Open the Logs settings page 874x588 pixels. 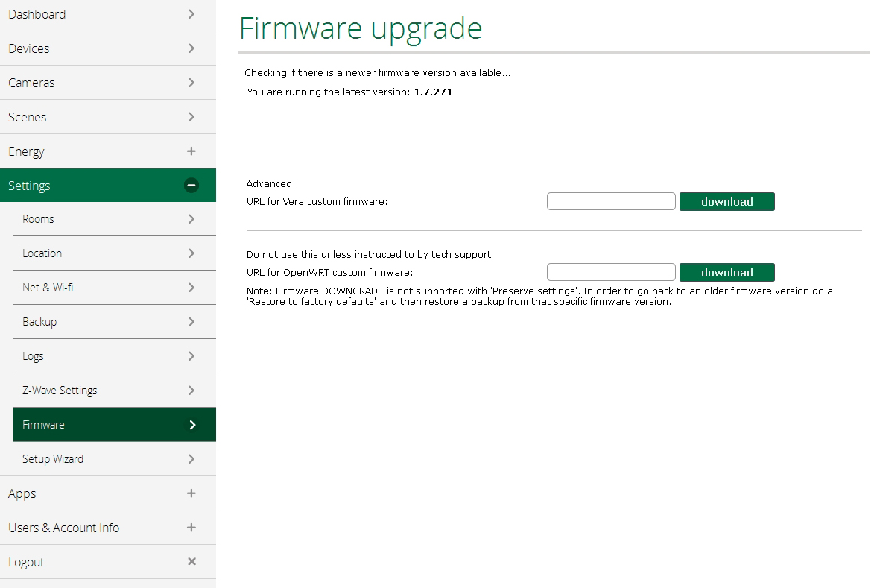coord(33,356)
